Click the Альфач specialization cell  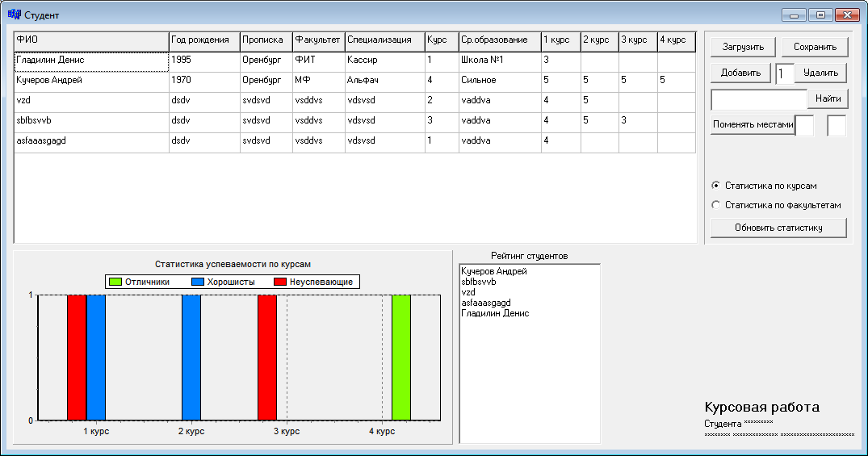click(384, 82)
